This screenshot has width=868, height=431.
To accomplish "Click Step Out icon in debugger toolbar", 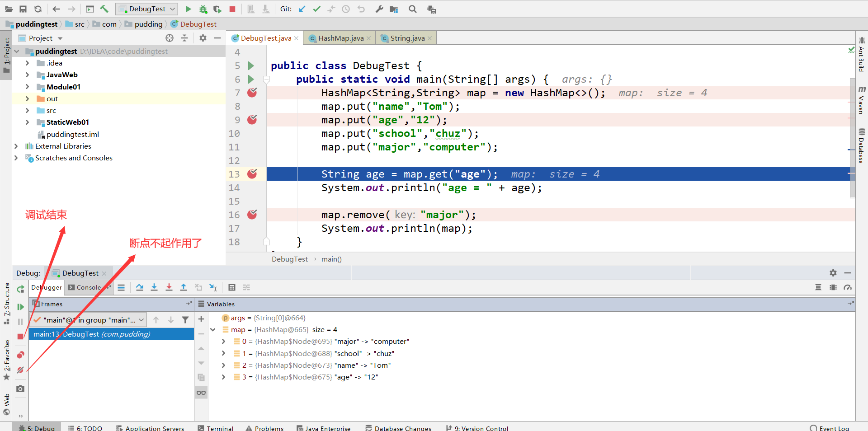I will pos(184,287).
